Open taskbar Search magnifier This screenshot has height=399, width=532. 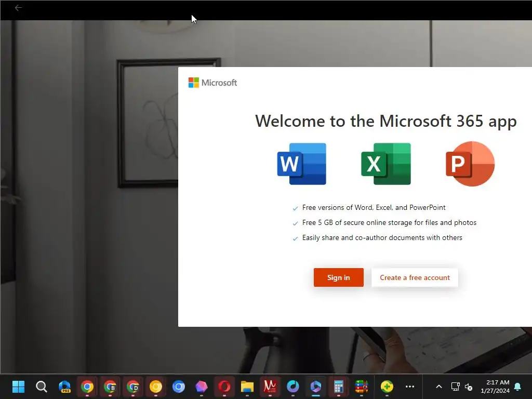click(x=42, y=387)
